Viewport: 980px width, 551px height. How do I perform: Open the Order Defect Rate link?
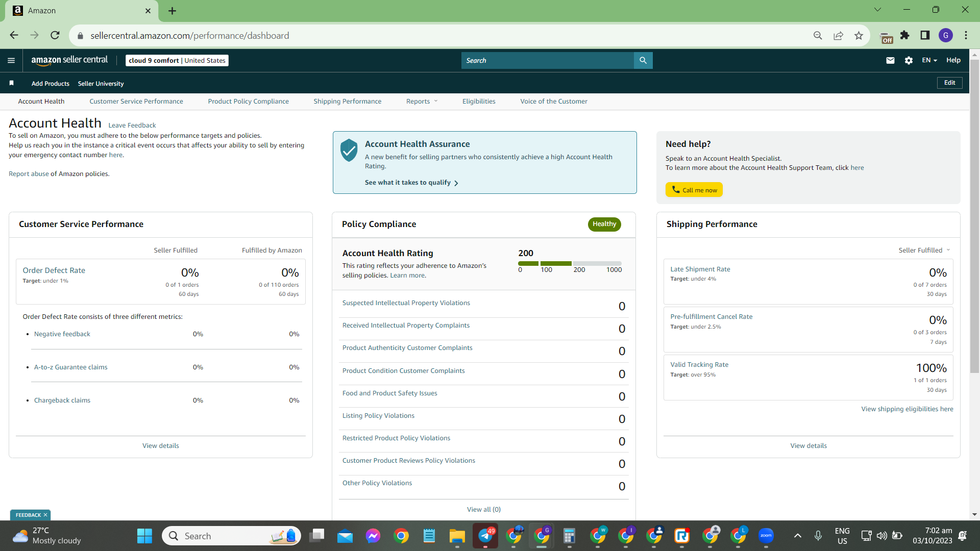click(x=54, y=270)
